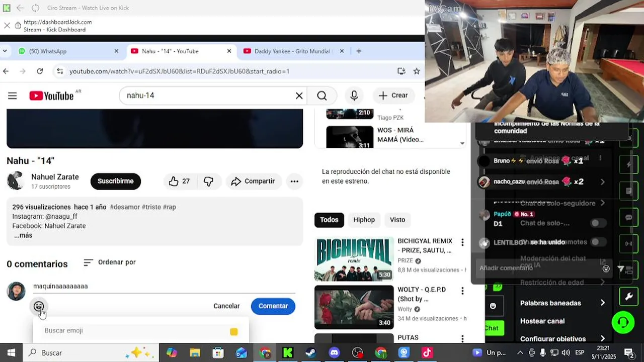Screen dimensions: 644x362
Task: Open notification center in system tray
Action: (x=629, y=353)
